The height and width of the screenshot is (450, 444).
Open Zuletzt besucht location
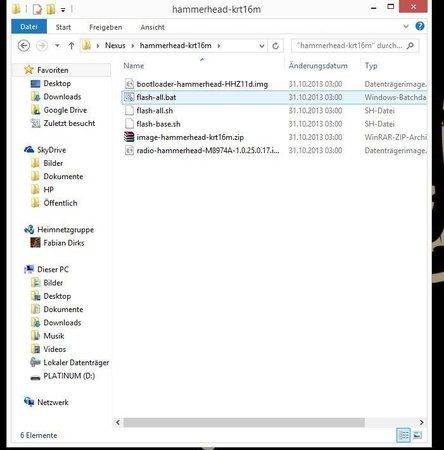coord(69,123)
